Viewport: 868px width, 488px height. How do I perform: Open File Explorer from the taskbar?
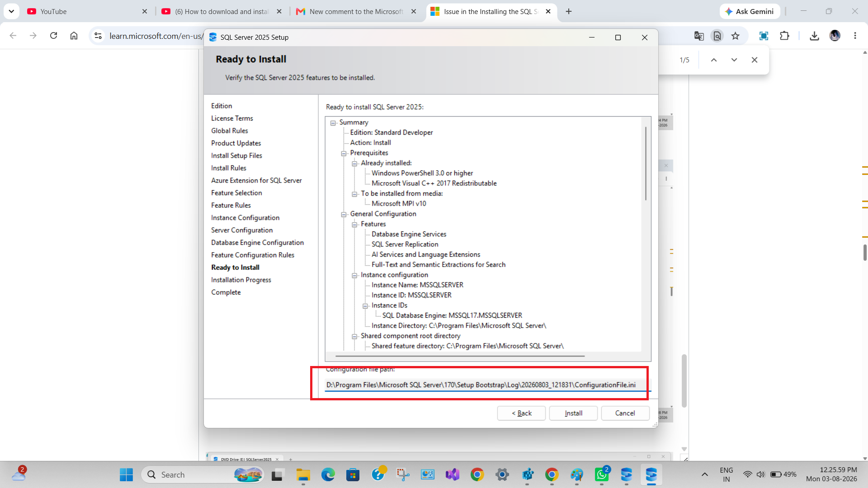tap(303, 475)
